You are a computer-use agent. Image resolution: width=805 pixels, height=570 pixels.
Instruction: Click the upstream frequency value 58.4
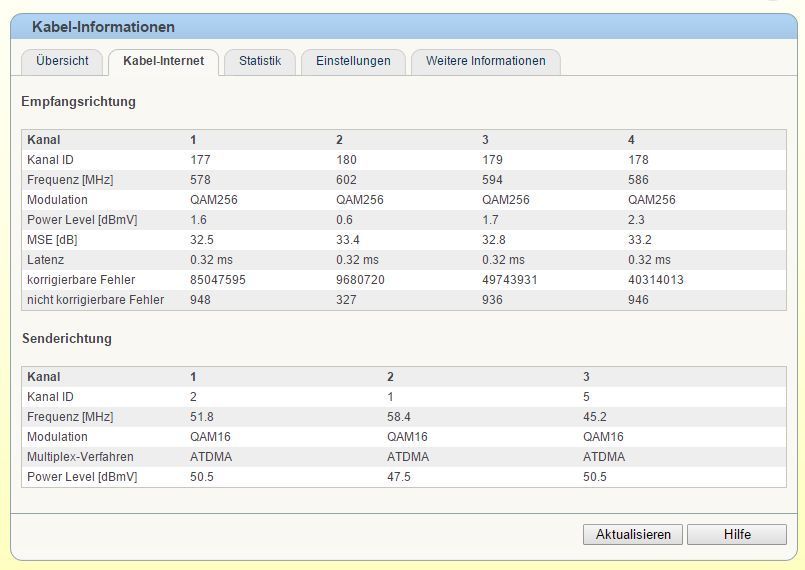400,417
